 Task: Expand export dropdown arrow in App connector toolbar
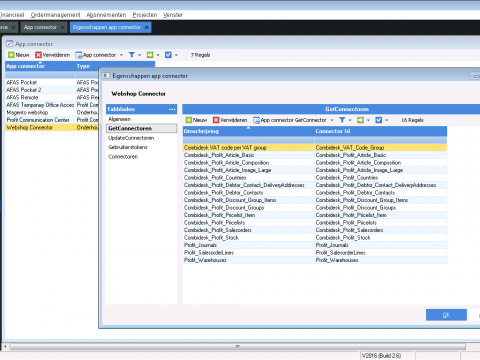(158, 55)
